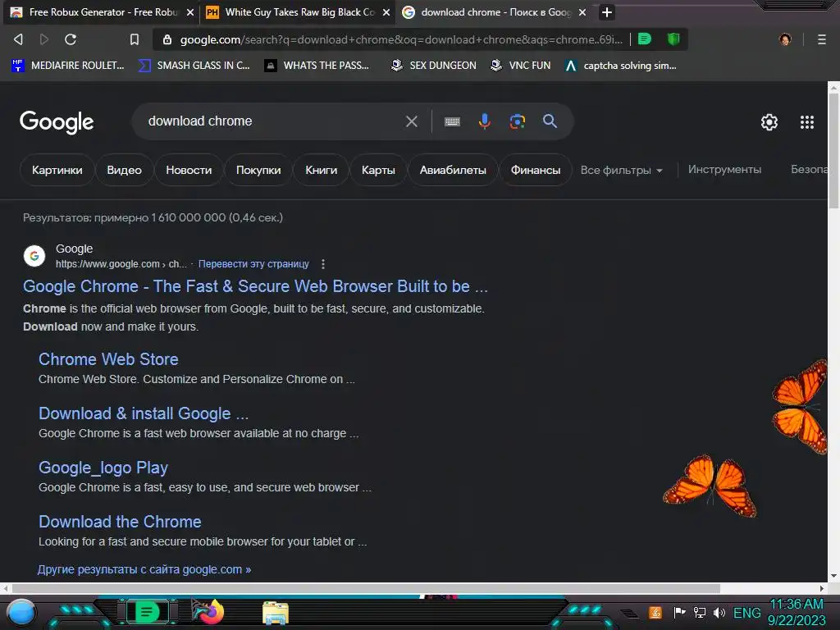The height and width of the screenshot is (630, 840).
Task: Close the download chrome tab
Action: [x=582, y=12]
